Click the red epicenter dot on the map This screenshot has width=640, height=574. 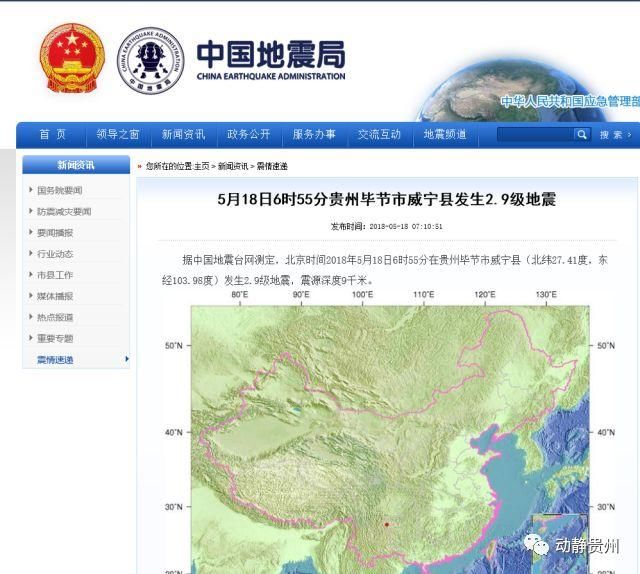coord(386,525)
